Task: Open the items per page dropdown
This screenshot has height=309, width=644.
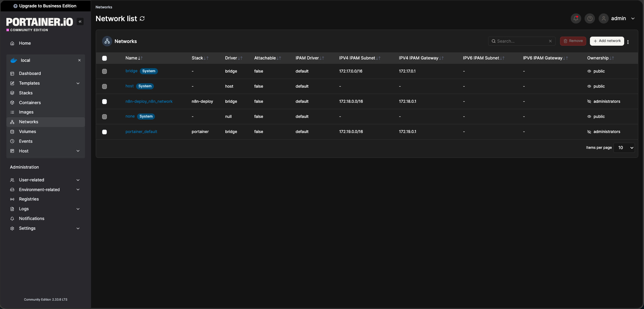Action: tap(624, 148)
